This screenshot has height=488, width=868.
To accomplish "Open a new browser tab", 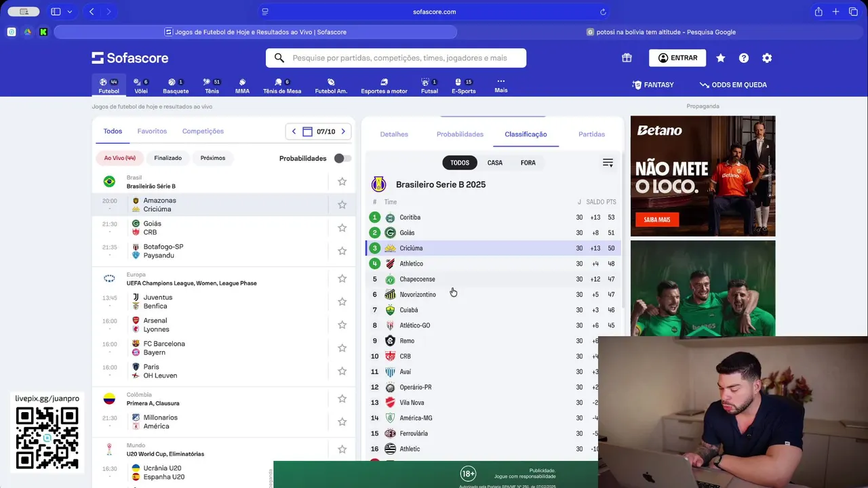I will (x=836, y=12).
